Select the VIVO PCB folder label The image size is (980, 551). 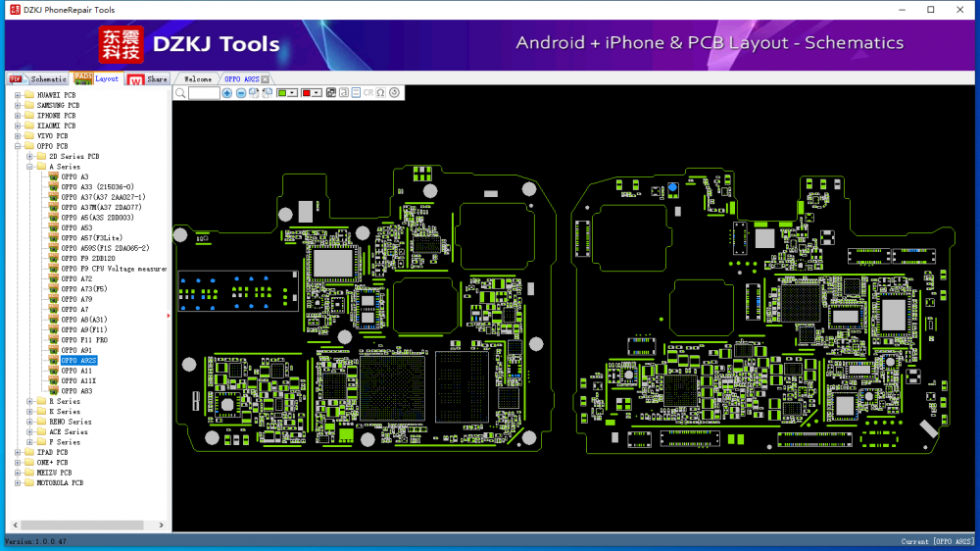point(53,135)
